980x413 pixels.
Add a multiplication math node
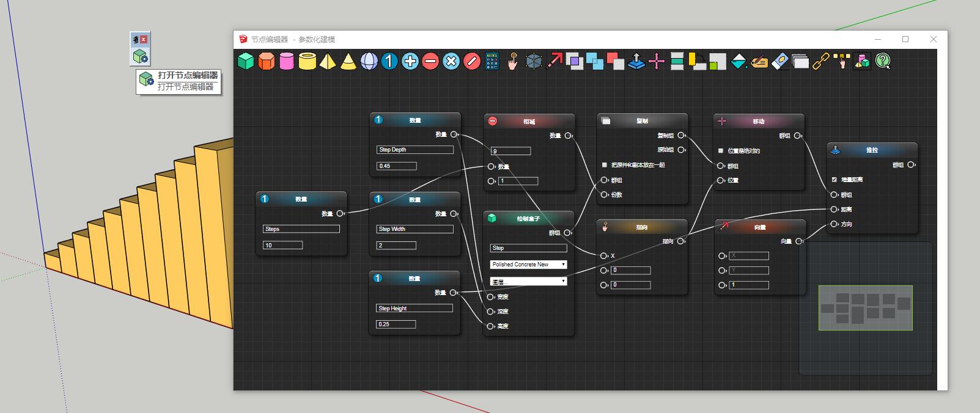click(x=451, y=61)
